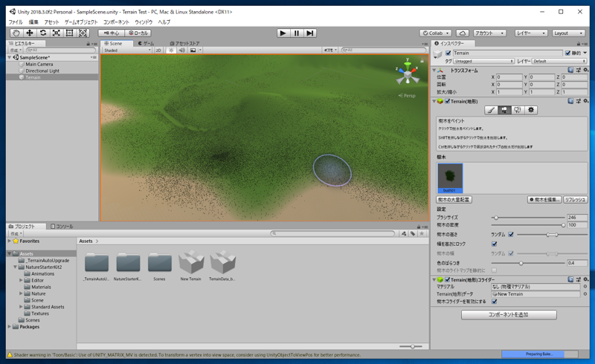595x364 pixels.
Task: Open Terrain component preset icon
Action: 579,101
